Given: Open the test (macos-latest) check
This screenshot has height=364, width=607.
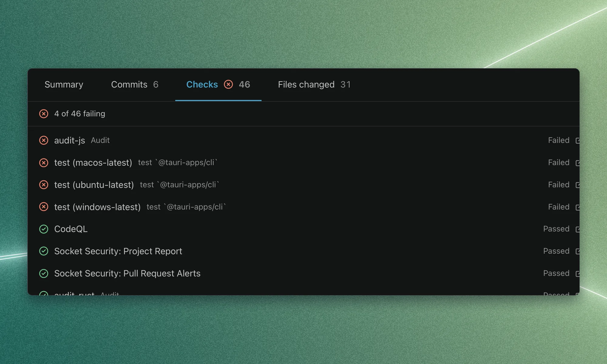Looking at the screenshot, I should click(x=93, y=163).
